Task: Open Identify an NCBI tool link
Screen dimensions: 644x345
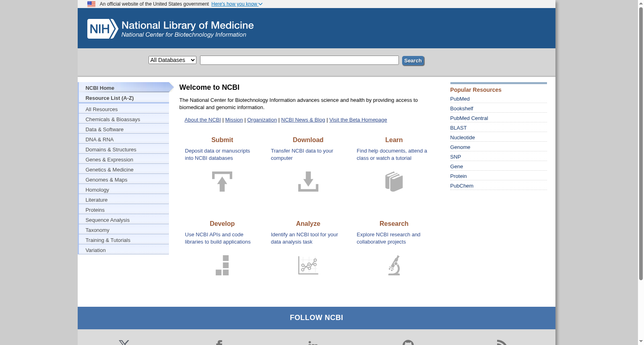Action: [304, 238]
